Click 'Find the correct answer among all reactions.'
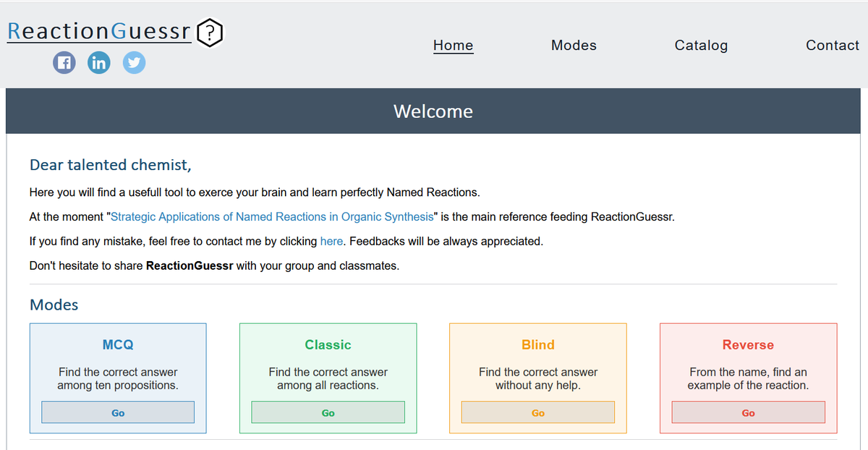The width and height of the screenshot is (868, 450). [x=328, y=378]
